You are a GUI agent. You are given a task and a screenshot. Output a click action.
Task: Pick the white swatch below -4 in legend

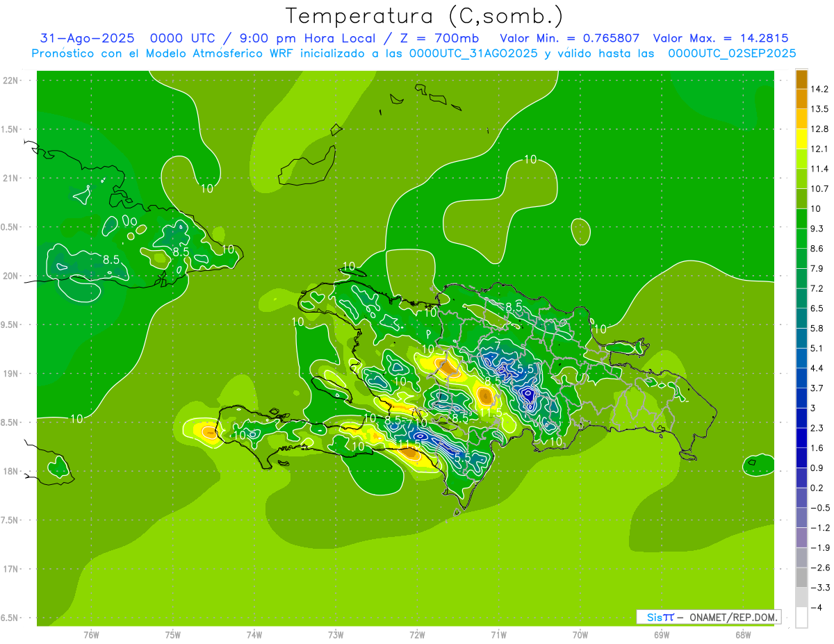[801, 618]
